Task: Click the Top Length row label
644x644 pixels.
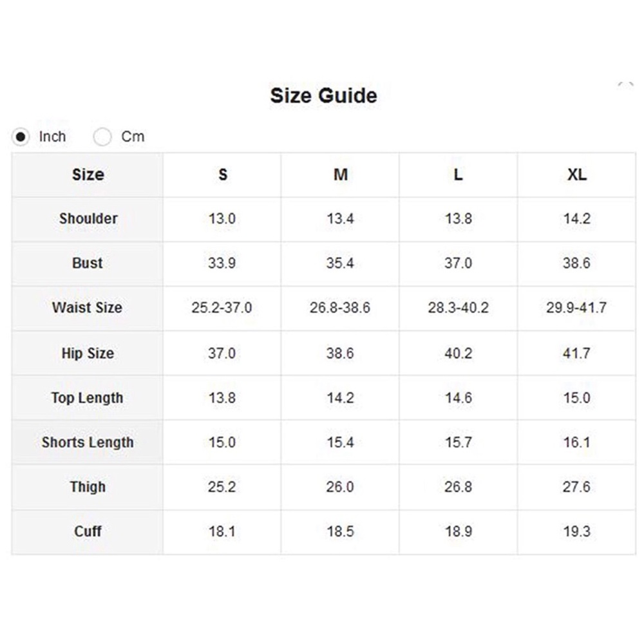Action: pos(88,397)
